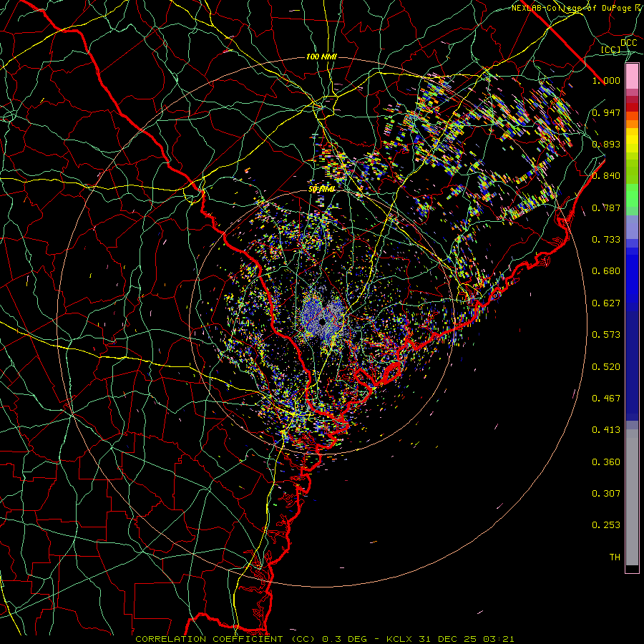Click the 0.573 scale value
Viewport: 644px width, 644px height.
(x=606, y=335)
